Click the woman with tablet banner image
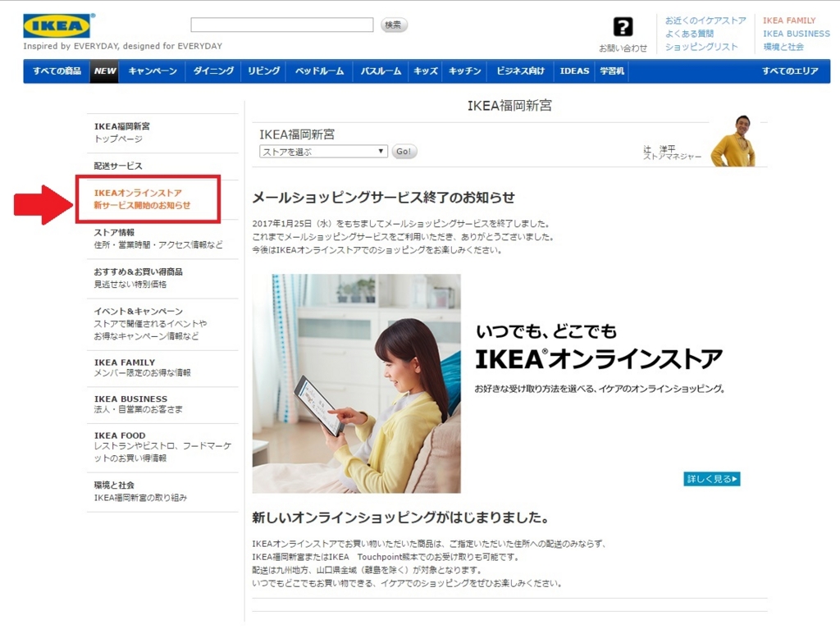This screenshot has width=840, height=638. point(356,384)
